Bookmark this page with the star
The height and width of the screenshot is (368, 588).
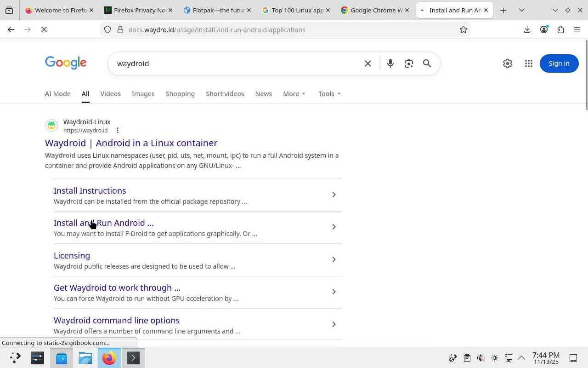(464, 29)
